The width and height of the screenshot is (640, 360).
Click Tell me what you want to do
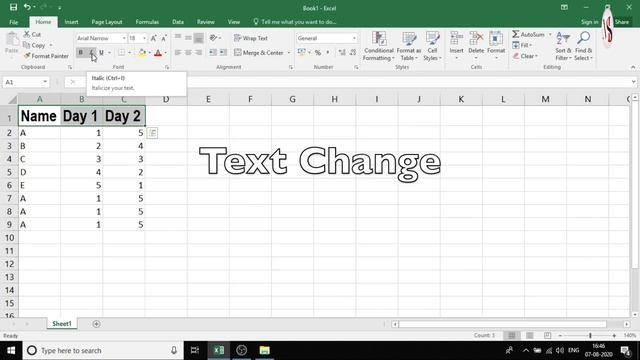295,22
